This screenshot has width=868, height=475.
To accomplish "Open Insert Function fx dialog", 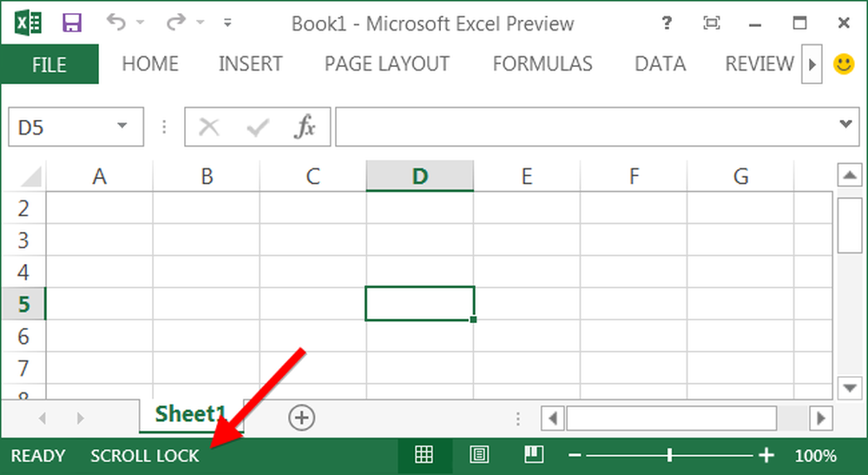I will [305, 127].
